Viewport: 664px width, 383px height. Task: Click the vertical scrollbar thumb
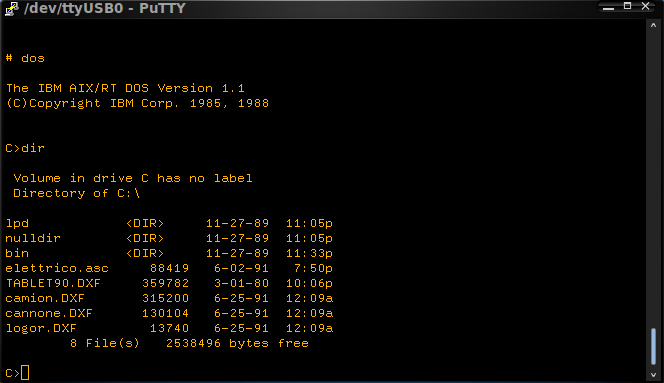pos(653,346)
